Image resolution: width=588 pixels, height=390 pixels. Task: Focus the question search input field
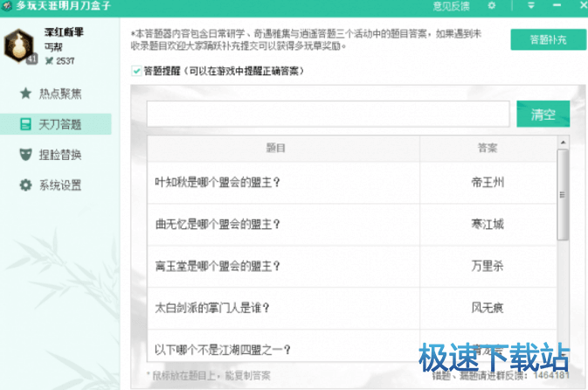(x=329, y=114)
